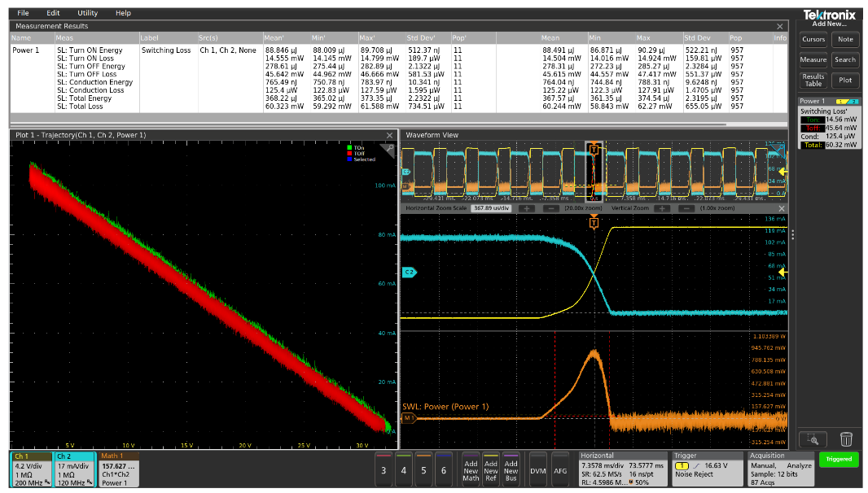Toggle the DVM button
This screenshot has width=868, height=493.
[x=537, y=470]
